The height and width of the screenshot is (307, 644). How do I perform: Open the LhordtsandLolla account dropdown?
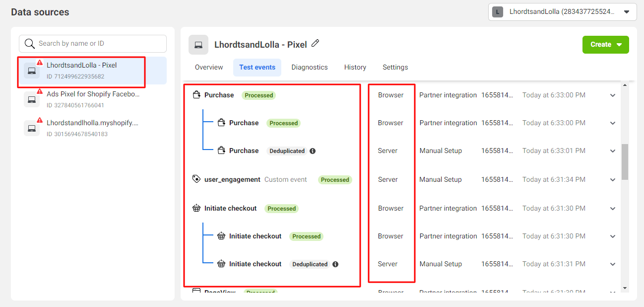[562, 11]
